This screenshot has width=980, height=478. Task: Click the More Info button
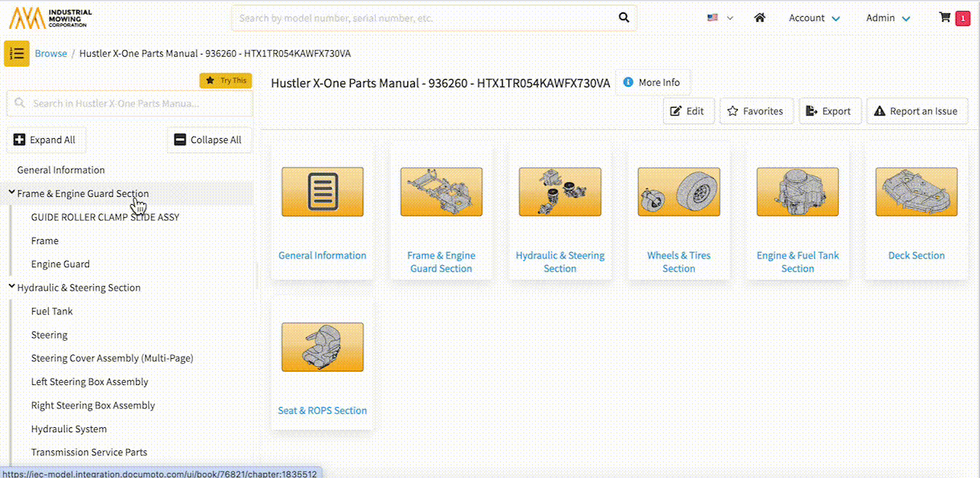click(652, 83)
